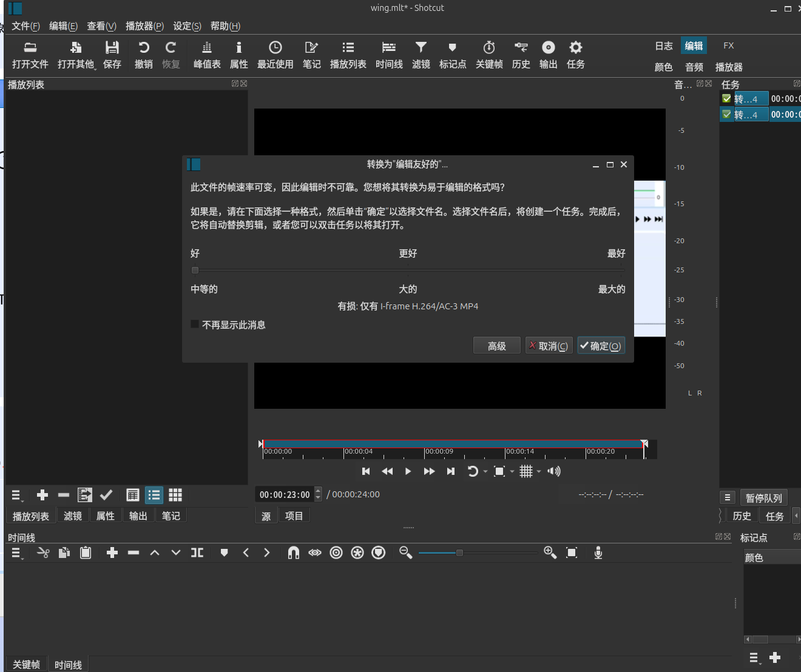This screenshot has height=672, width=801.
Task: Enable the "不再显示此消息" checkbox
Action: pyautogui.click(x=195, y=324)
